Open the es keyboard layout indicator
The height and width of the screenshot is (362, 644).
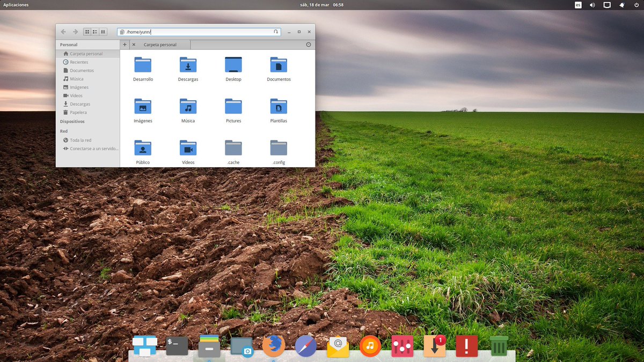point(578,5)
